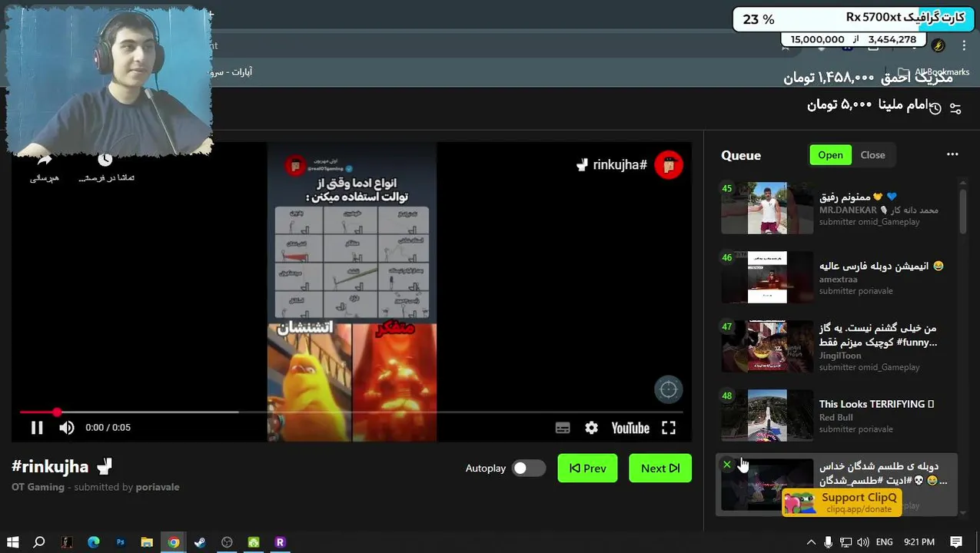The height and width of the screenshot is (553, 980).
Task: Open the Queue three-dots menu
Action: coord(952,154)
